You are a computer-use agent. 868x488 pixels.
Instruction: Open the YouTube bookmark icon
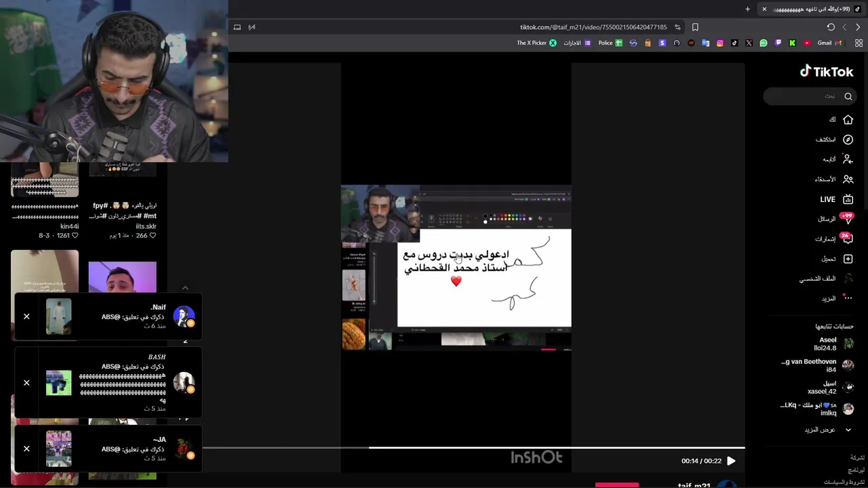pos(807,43)
